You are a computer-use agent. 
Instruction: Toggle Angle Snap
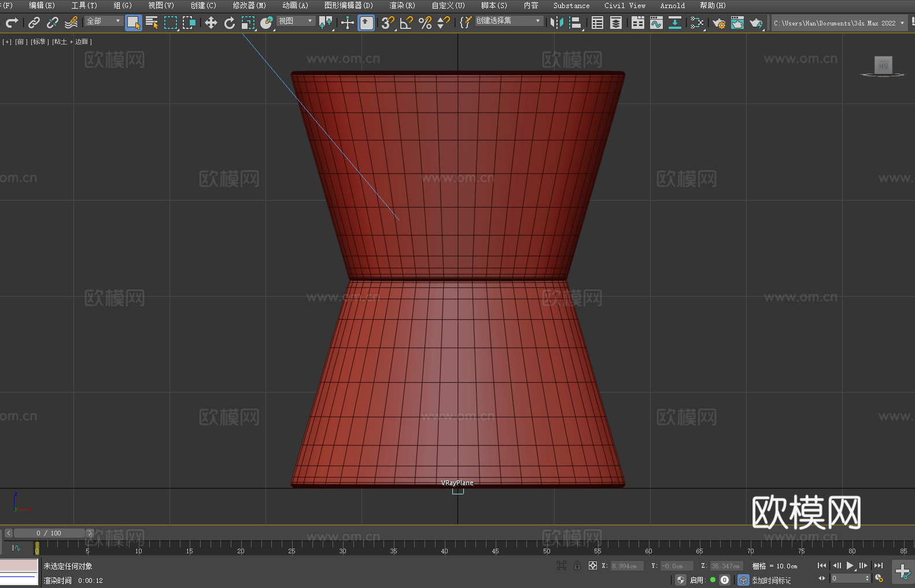[407, 23]
